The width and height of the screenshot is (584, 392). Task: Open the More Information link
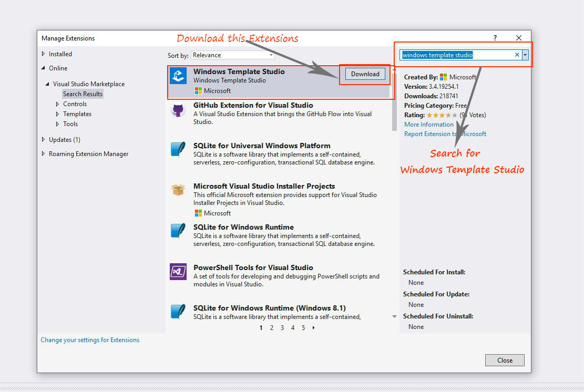pos(429,125)
